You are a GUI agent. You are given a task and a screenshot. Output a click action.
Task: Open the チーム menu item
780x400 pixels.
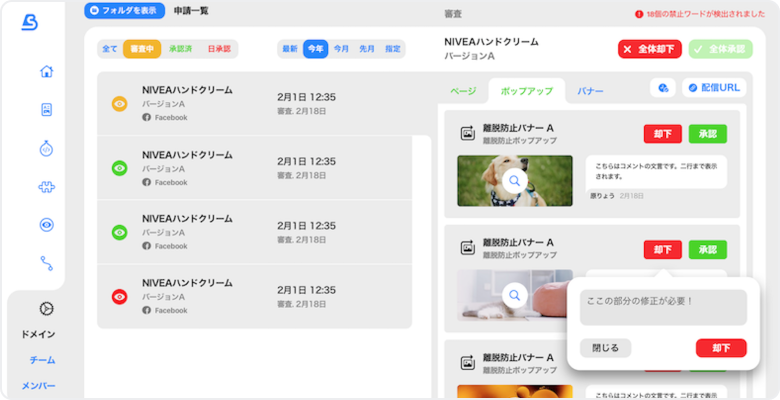(42, 360)
